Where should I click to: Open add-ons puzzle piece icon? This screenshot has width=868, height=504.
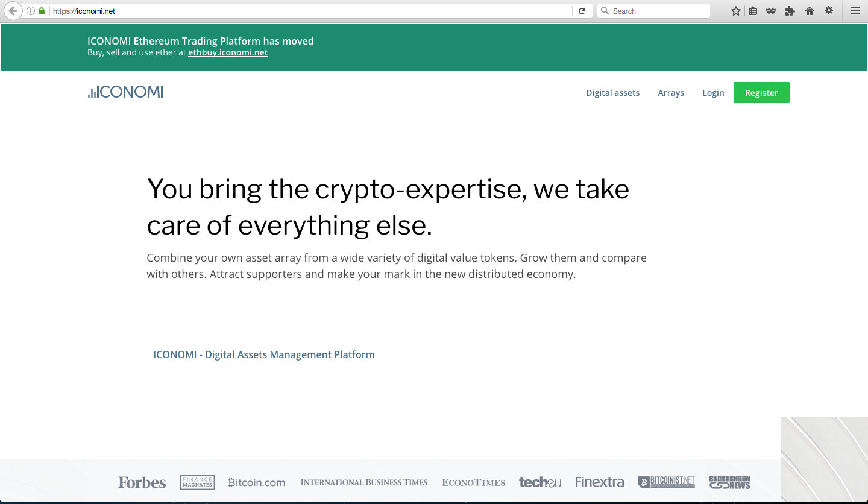point(790,11)
